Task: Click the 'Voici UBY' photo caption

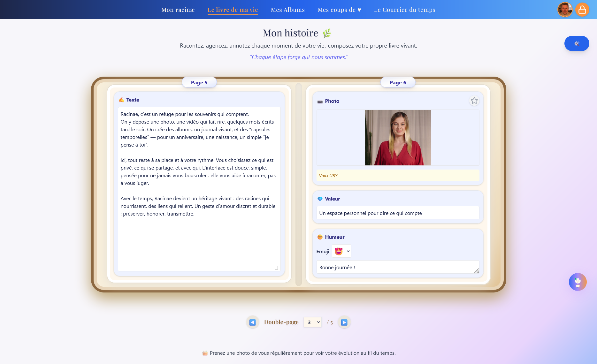Action: [397, 176]
